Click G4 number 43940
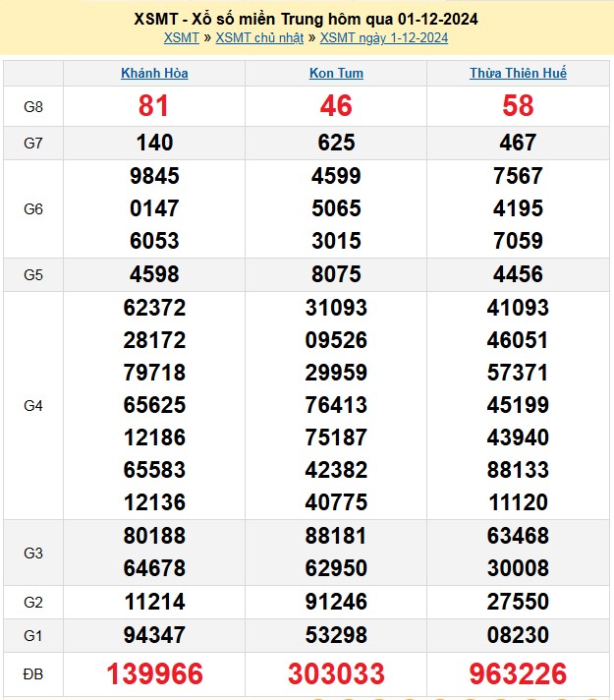 [x=518, y=437]
